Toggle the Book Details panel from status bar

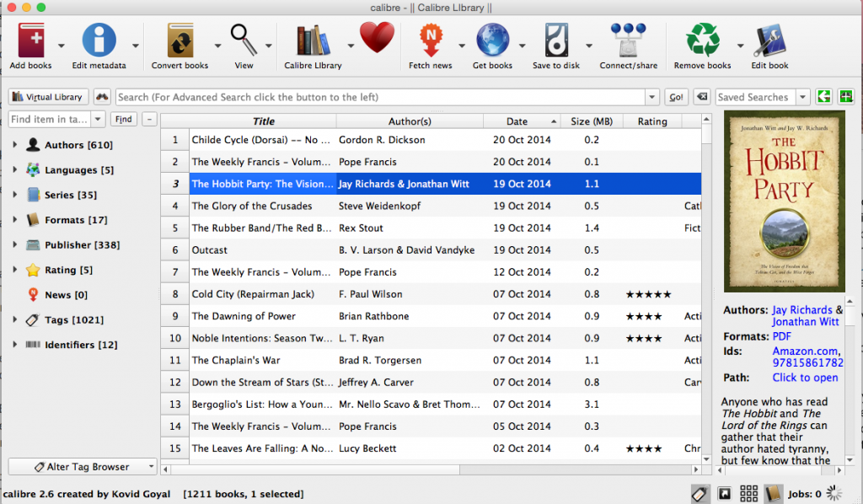[774, 494]
